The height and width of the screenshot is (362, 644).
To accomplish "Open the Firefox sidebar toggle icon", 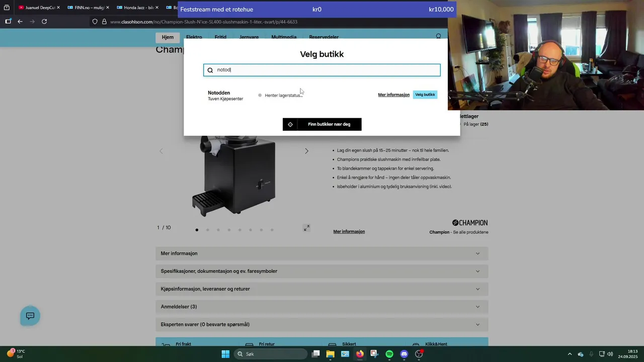I will pyautogui.click(x=8, y=22).
